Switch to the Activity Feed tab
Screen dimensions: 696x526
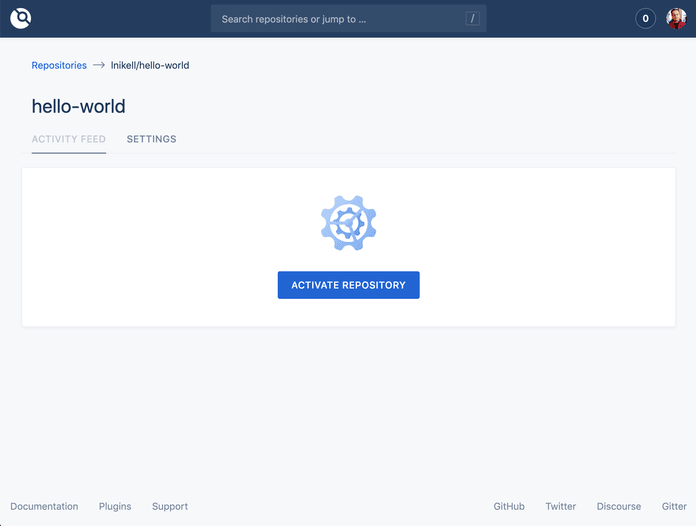click(x=69, y=139)
